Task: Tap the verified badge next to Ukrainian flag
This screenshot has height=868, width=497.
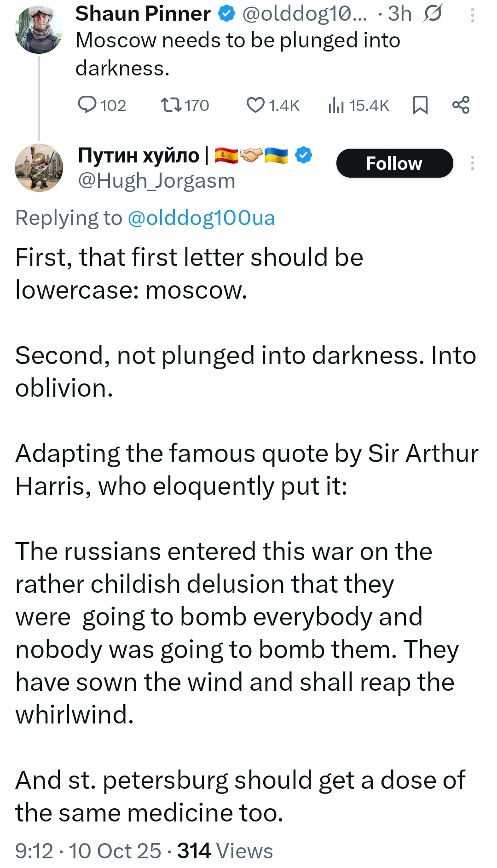Action: pos(303,155)
